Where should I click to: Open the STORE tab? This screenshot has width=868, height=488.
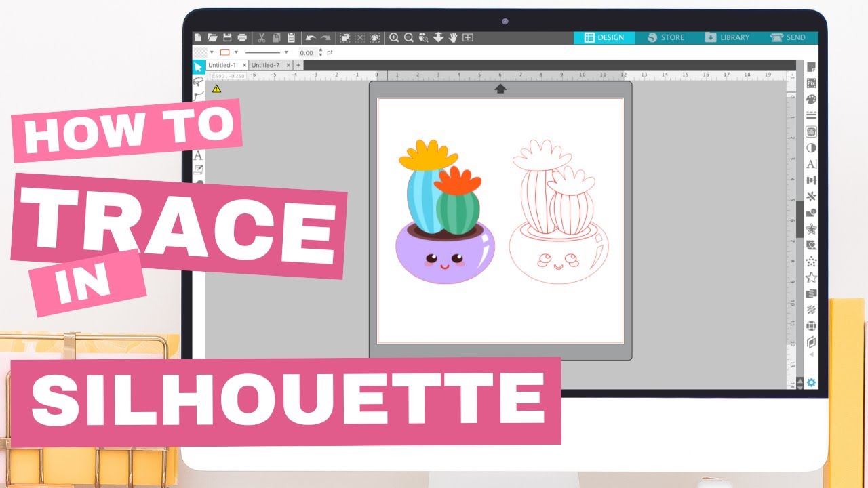[x=665, y=37]
